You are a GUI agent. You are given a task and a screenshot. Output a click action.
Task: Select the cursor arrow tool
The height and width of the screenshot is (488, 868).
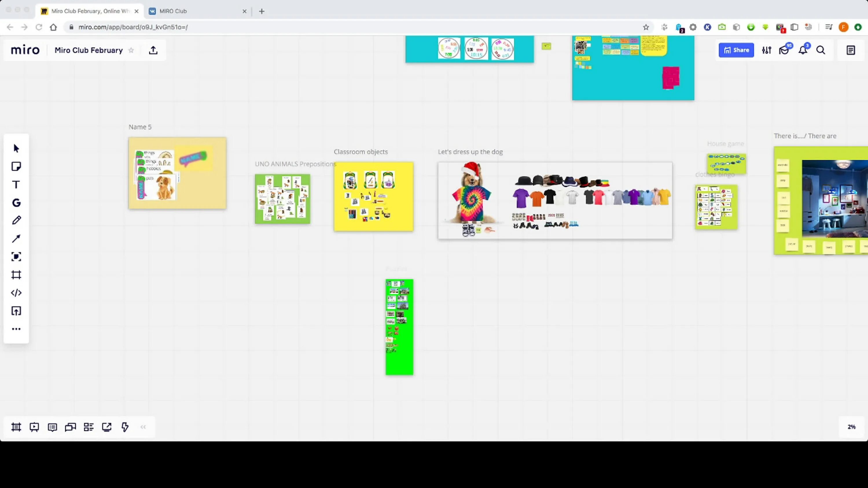(16, 149)
